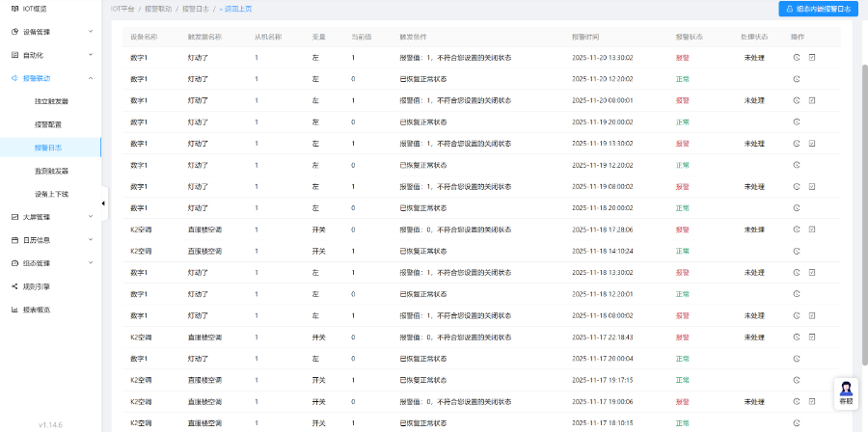Image resolution: width=868 pixels, height=432 pixels.
Task: Click handle checkbox icon for 2025-11-18 13:30:02 row
Action: click(812, 273)
